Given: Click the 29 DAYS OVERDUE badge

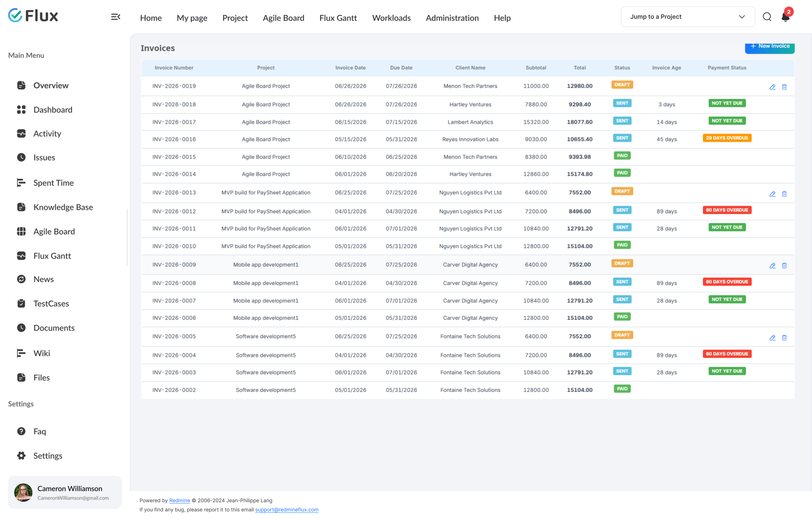Looking at the screenshot, I should (727, 138).
